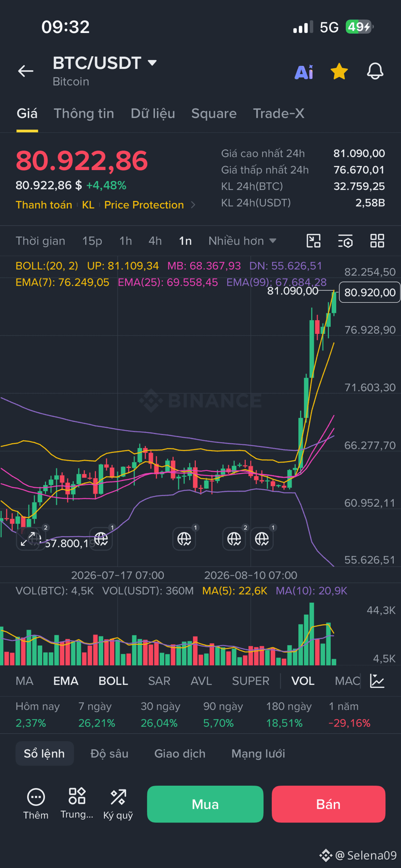Switch to the Mạng lưới tab
The height and width of the screenshot is (868, 401).
(258, 754)
